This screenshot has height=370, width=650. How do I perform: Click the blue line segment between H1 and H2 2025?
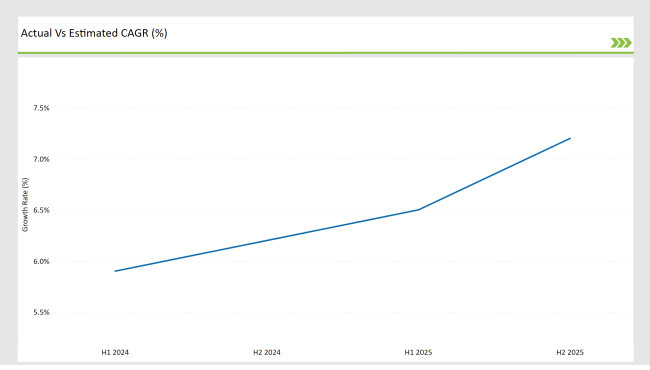[494, 174]
